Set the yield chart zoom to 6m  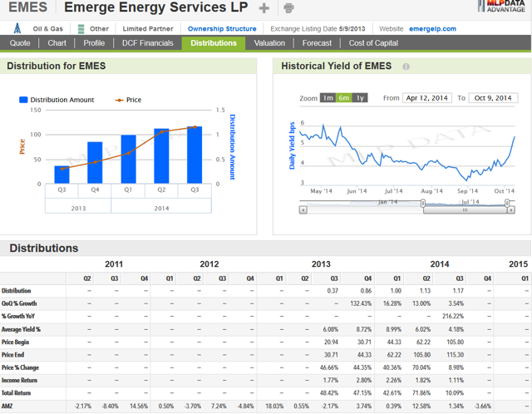pos(343,98)
